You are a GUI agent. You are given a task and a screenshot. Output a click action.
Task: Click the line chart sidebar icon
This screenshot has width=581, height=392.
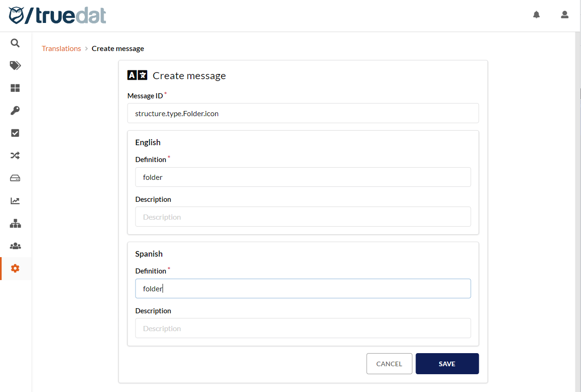pos(15,201)
